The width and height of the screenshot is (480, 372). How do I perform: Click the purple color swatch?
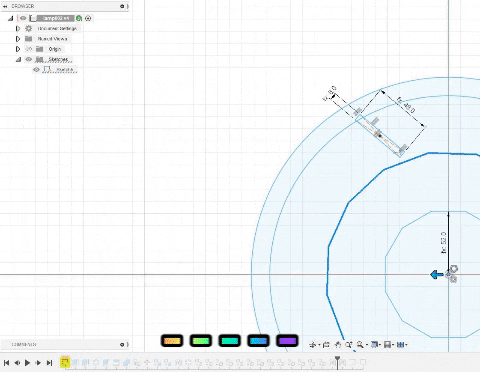tap(287, 341)
